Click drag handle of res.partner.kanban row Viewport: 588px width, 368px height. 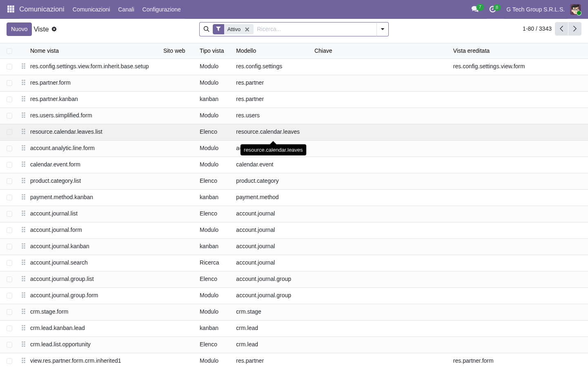pos(23,99)
